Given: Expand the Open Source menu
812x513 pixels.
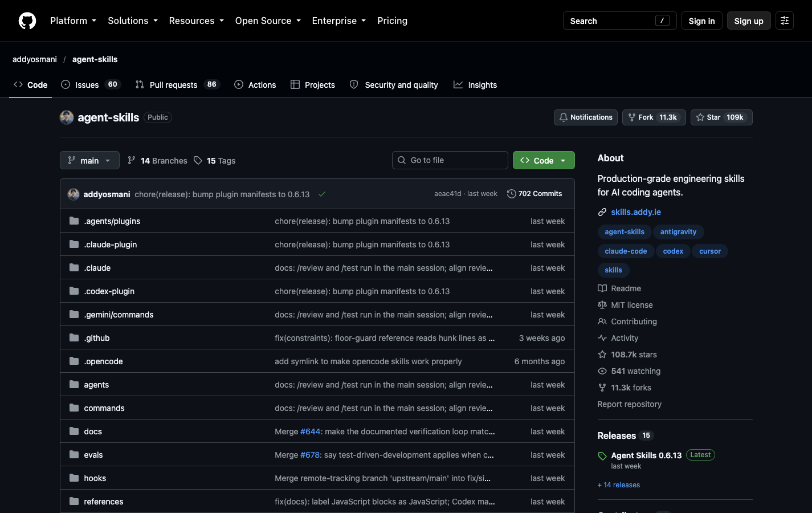Looking at the screenshot, I should pos(268,21).
